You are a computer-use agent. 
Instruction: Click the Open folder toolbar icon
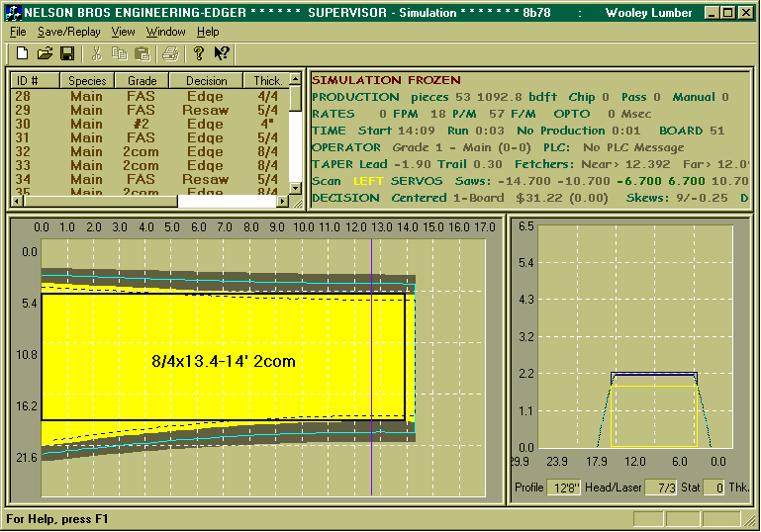[x=45, y=52]
